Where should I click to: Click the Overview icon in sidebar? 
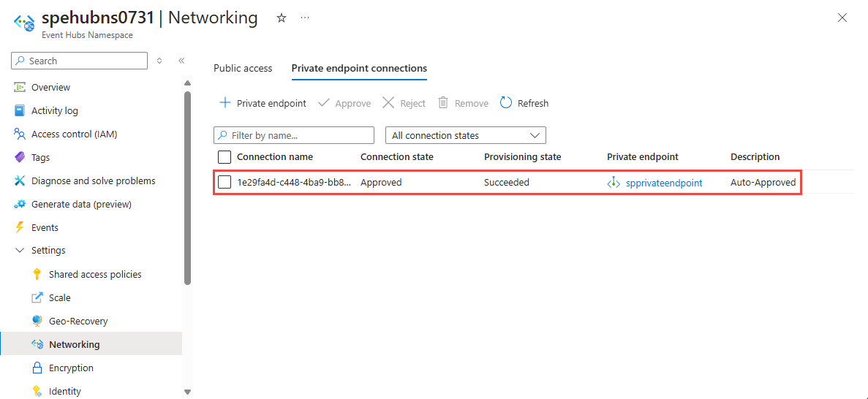coord(20,88)
